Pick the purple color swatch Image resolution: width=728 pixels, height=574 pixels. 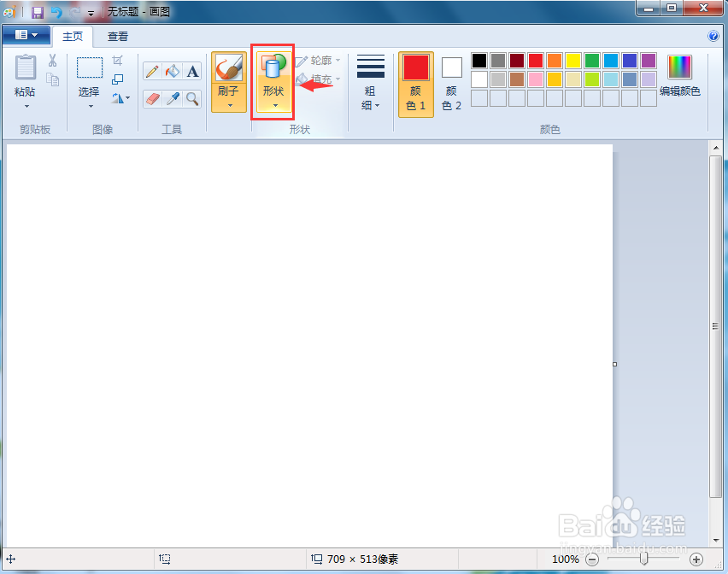click(649, 61)
